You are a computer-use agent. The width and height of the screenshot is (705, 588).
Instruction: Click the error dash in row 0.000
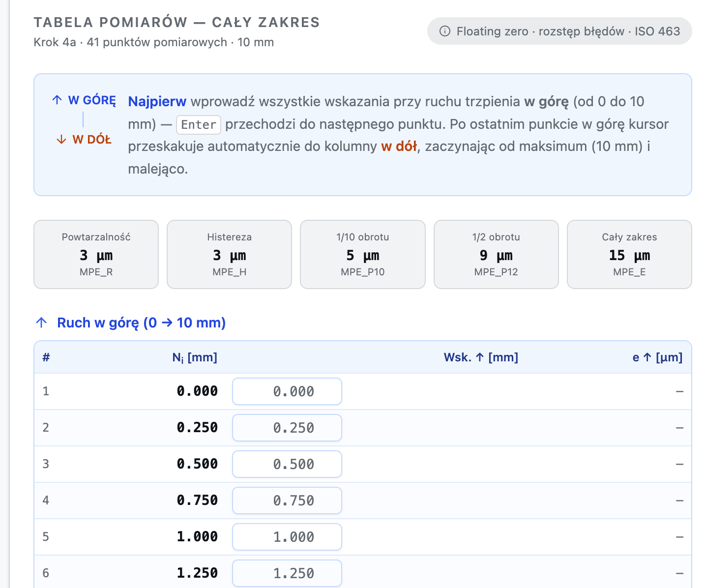(679, 392)
